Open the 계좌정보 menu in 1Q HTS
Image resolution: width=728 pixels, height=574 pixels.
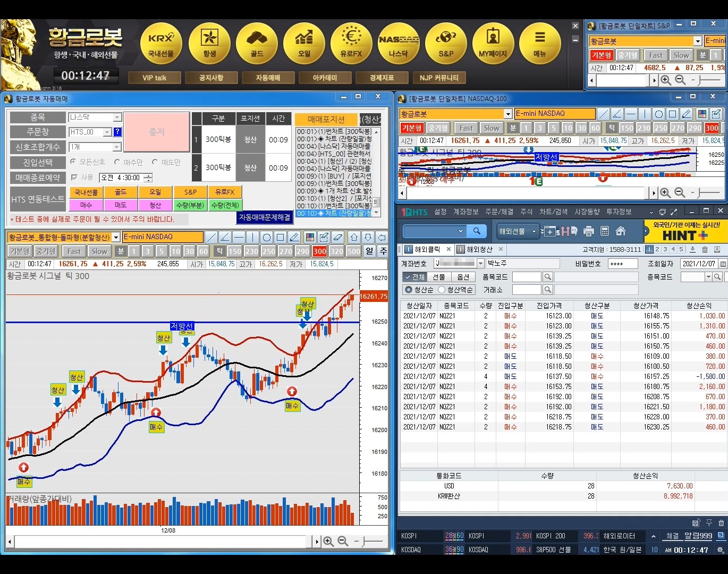coord(466,212)
